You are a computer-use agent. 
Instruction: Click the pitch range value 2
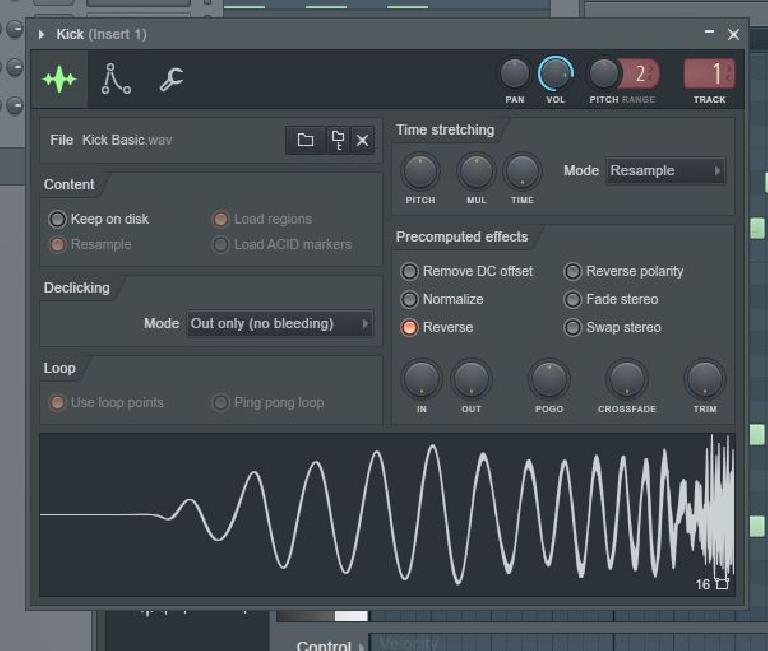click(640, 74)
